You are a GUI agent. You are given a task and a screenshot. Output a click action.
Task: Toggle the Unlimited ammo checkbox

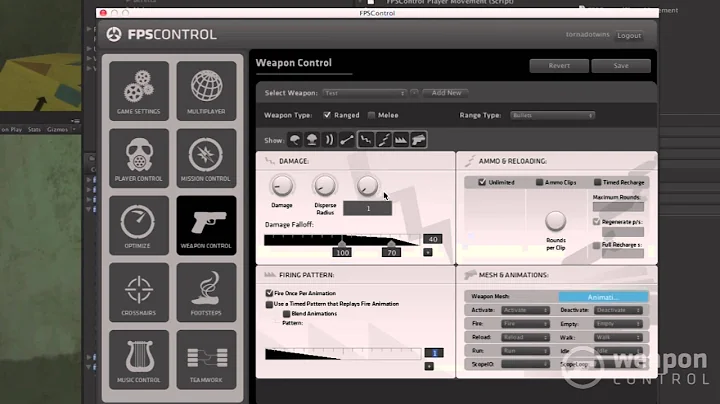pyautogui.click(x=482, y=182)
